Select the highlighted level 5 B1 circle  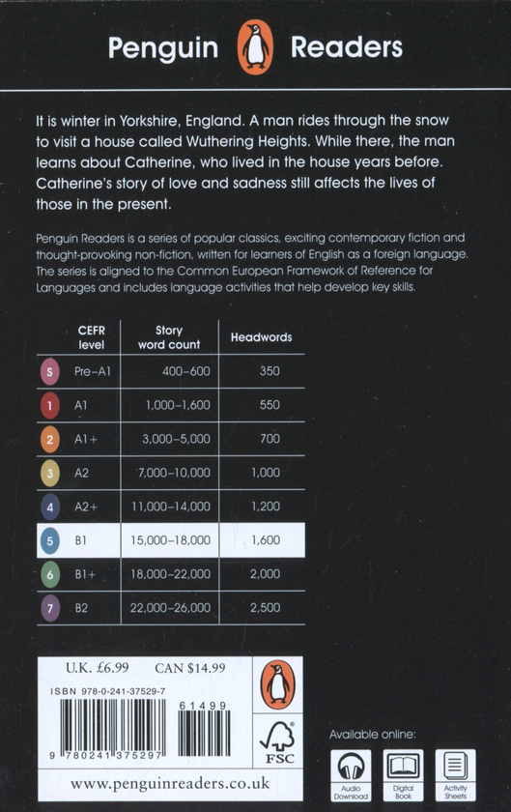click(x=49, y=540)
